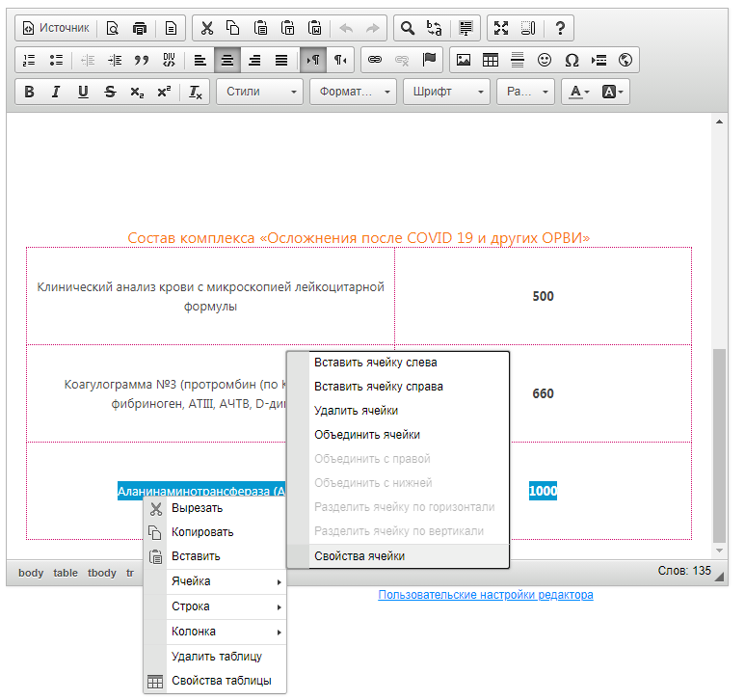Screen dimensions: 745x700
Task: Toggle bold formatting
Action: click(x=29, y=92)
